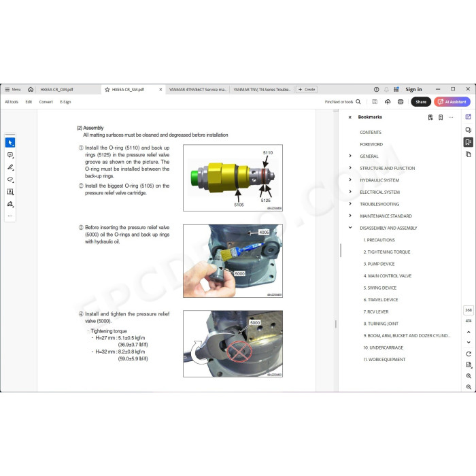
Task: Click the Share button
Action: coord(421,102)
